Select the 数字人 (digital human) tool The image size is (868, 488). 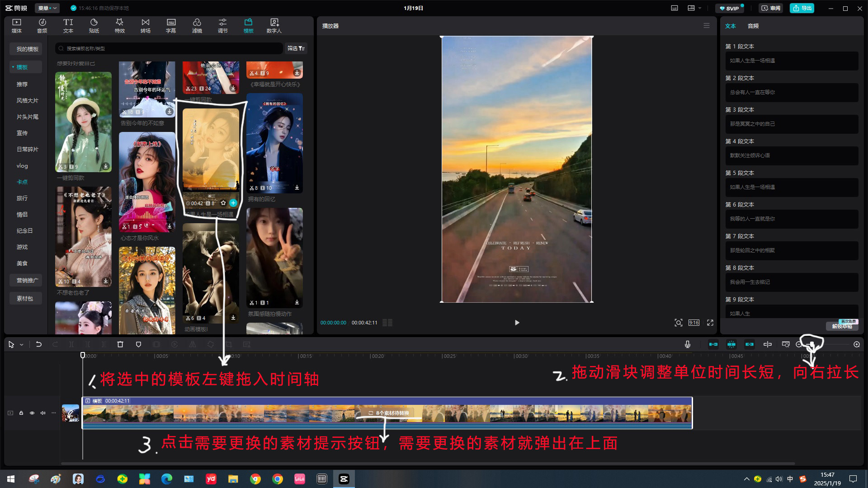click(x=274, y=25)
